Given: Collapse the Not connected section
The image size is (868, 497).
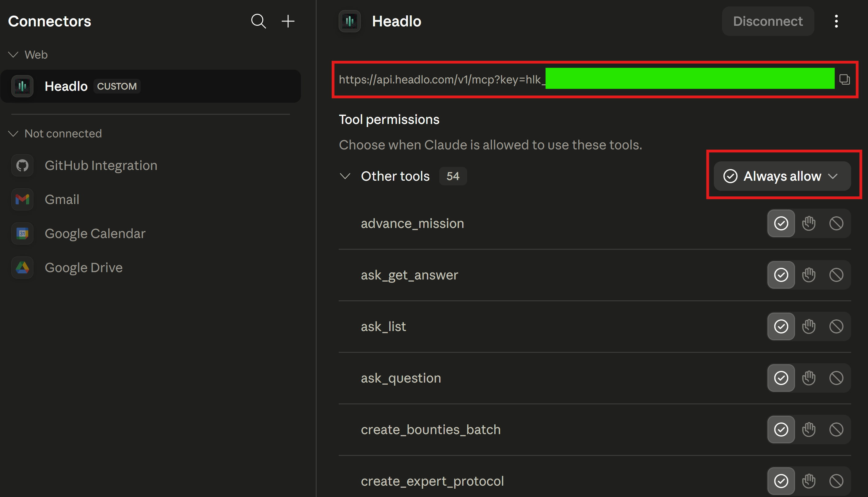Looking at the screenshot, I should point(13,133).
